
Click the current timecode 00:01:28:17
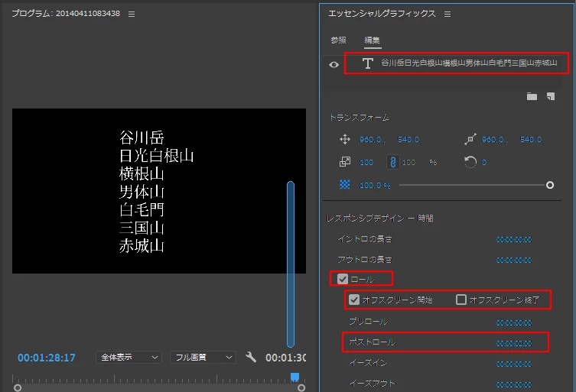coord(47,358)
